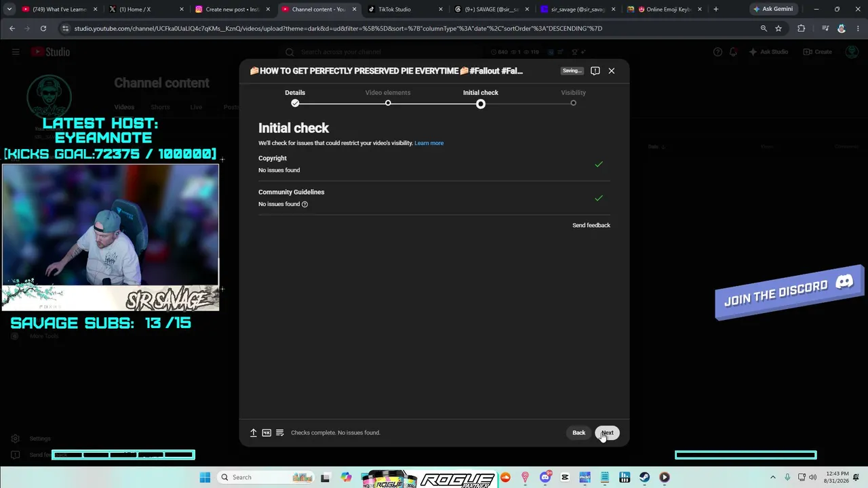
Task: Click the Copyright check heading
Action: point(273,158)
